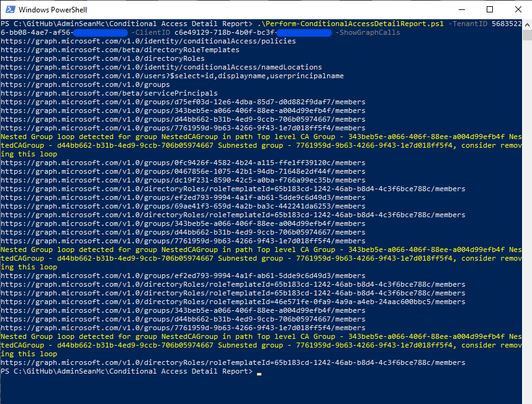This screenshot has height=404, width=532.
Task: Click the vertical scrollbar thumb
Action: pyautogui.click(x=527, y=35)
